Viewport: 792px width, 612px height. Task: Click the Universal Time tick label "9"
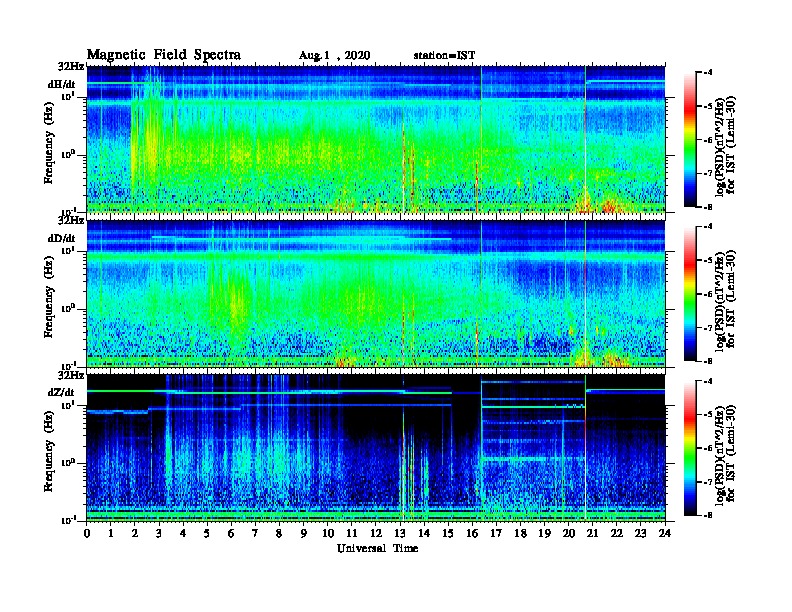click(304, 534)
